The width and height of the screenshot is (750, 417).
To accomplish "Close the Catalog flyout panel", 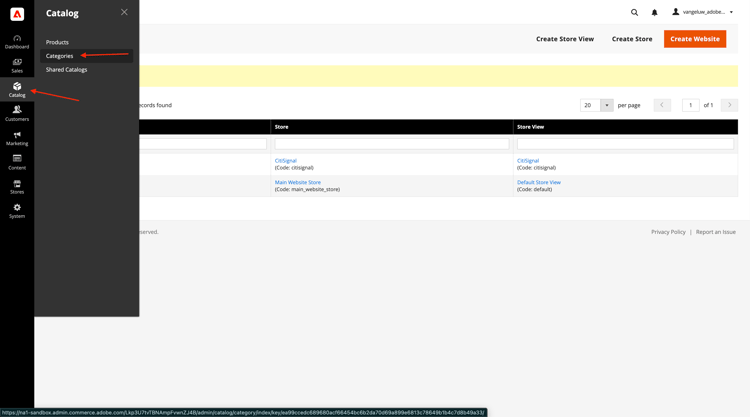I will click(124, 12).
